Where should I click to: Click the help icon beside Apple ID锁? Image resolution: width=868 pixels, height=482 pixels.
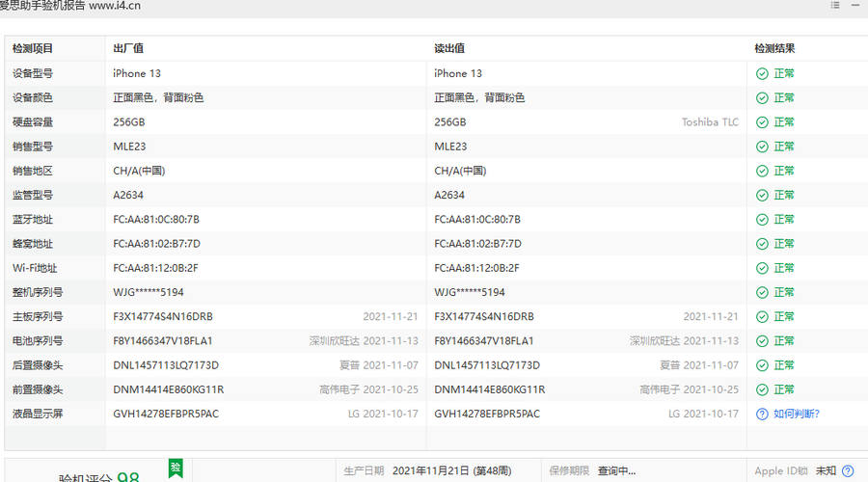[x=848, y=471]
